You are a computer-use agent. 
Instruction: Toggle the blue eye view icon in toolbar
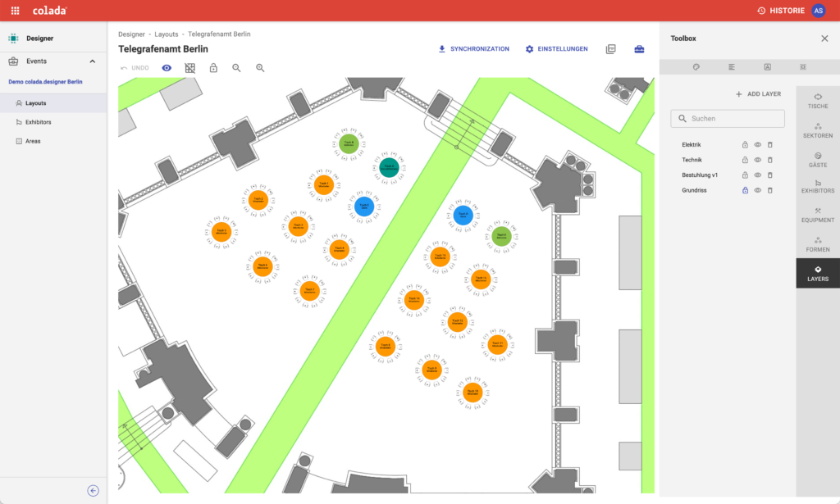(167, 68)
